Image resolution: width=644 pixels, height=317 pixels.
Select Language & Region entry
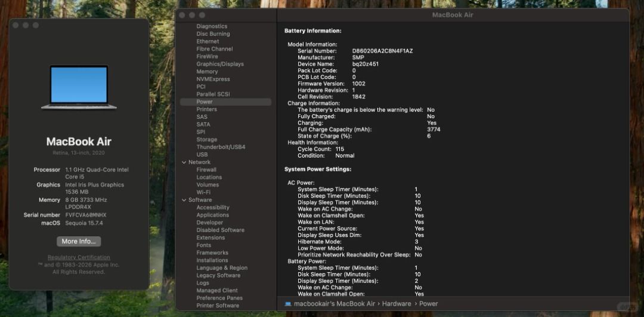tap(222, 268)
